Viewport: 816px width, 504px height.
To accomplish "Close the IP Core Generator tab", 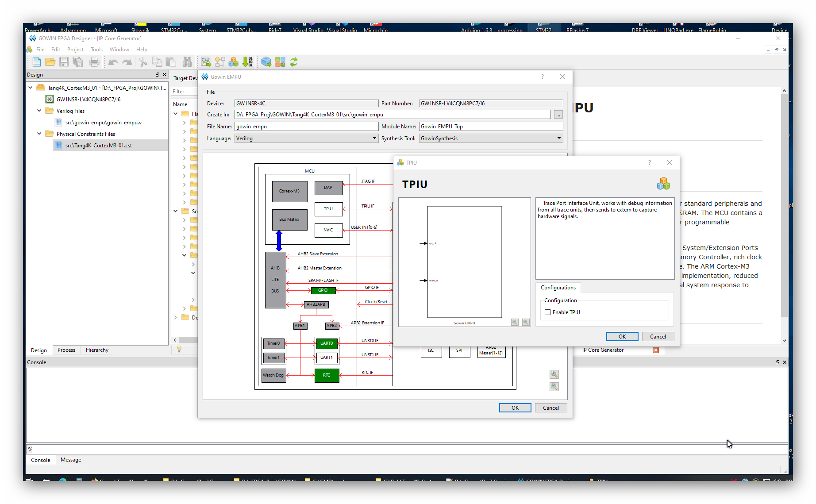I will [656, 350].
